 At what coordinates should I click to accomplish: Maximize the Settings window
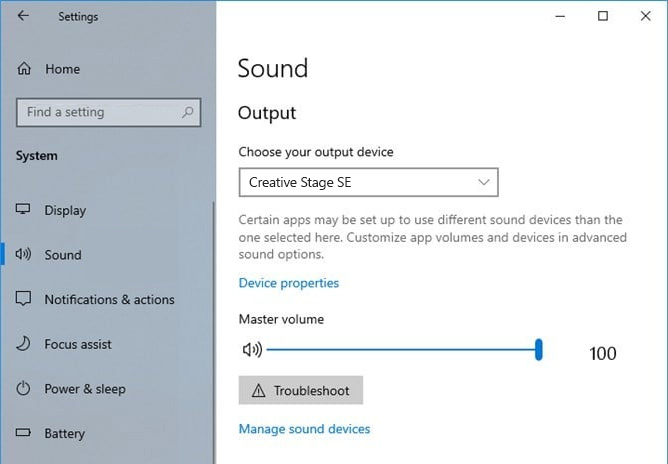(x=603, y=16)
